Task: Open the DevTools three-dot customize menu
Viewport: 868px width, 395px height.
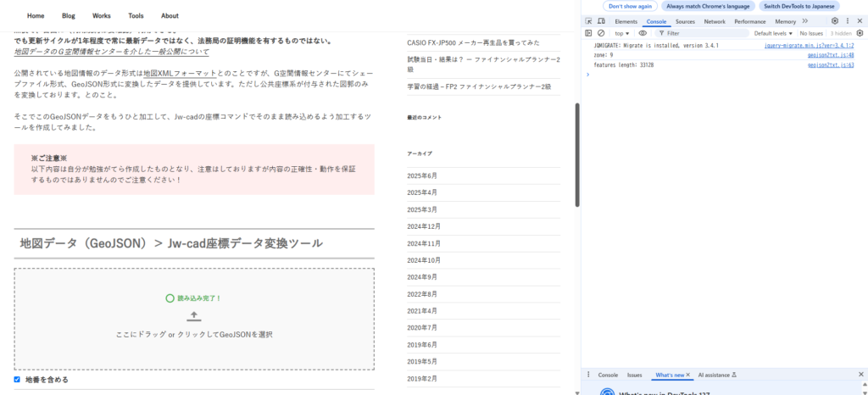Action: (x=848, y=21)
